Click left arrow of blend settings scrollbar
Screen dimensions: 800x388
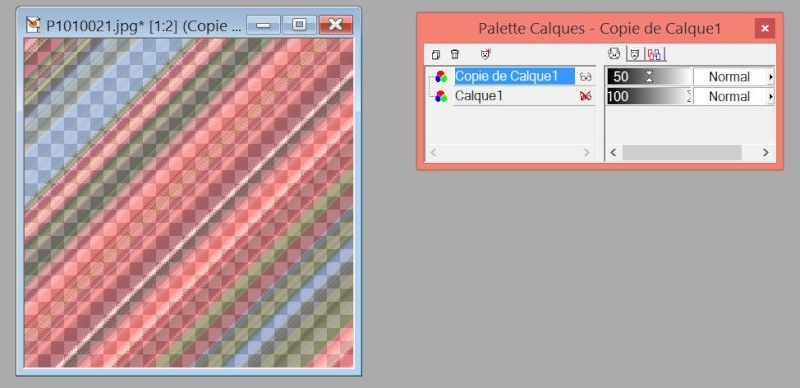(x=613, y=152)
